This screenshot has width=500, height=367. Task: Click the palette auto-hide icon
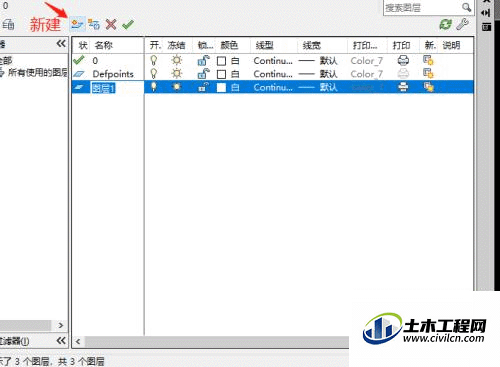point(486,13)
